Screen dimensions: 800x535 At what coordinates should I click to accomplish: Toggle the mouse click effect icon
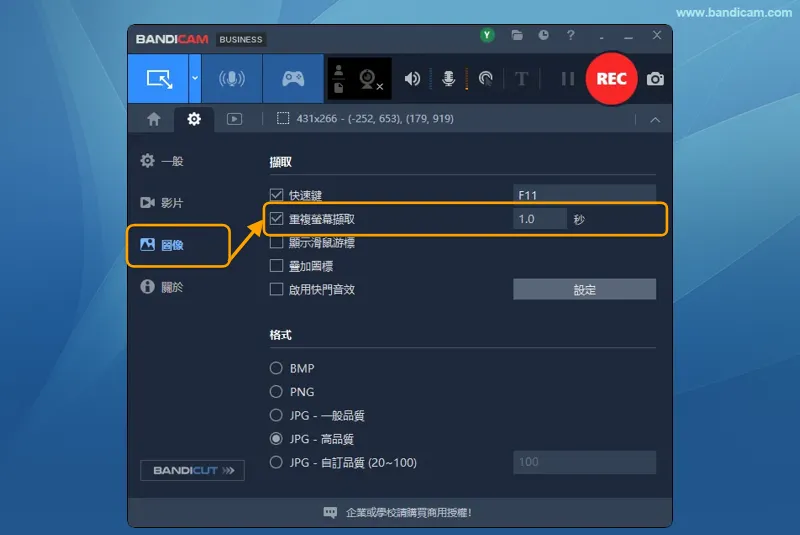pos(485,79)
